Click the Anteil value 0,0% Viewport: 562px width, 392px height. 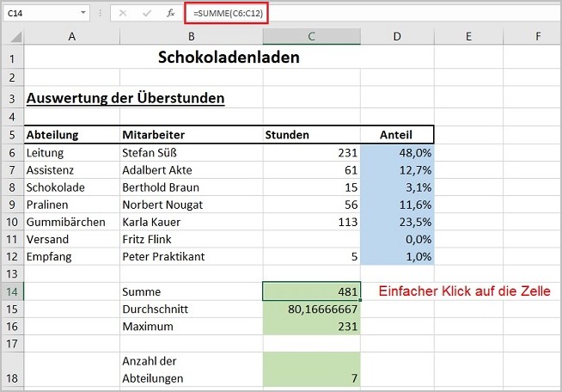[397, 239]
